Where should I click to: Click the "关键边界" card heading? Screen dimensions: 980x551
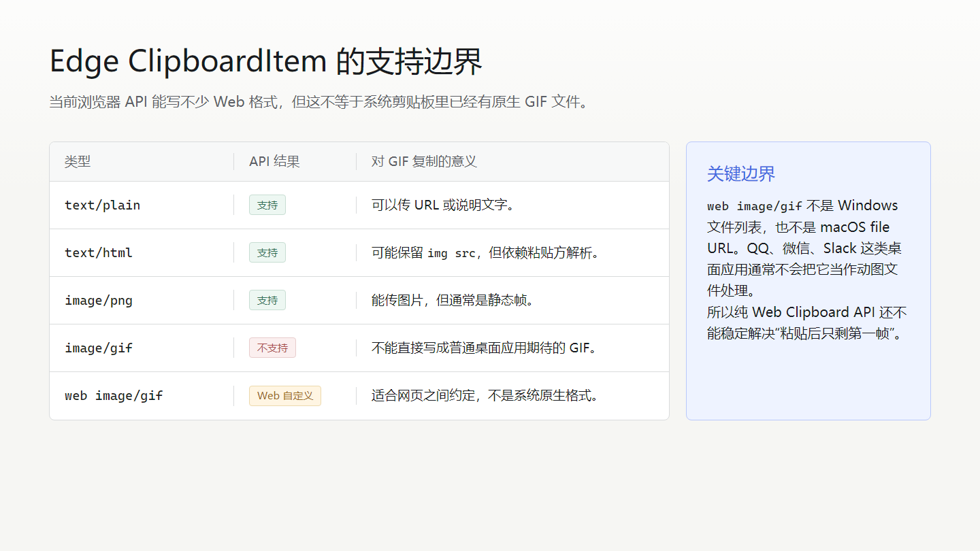[x=741, y=173]
